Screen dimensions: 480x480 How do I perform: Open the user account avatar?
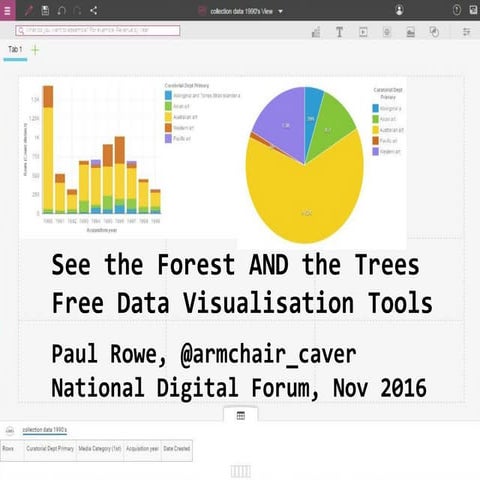pos(399,10)
